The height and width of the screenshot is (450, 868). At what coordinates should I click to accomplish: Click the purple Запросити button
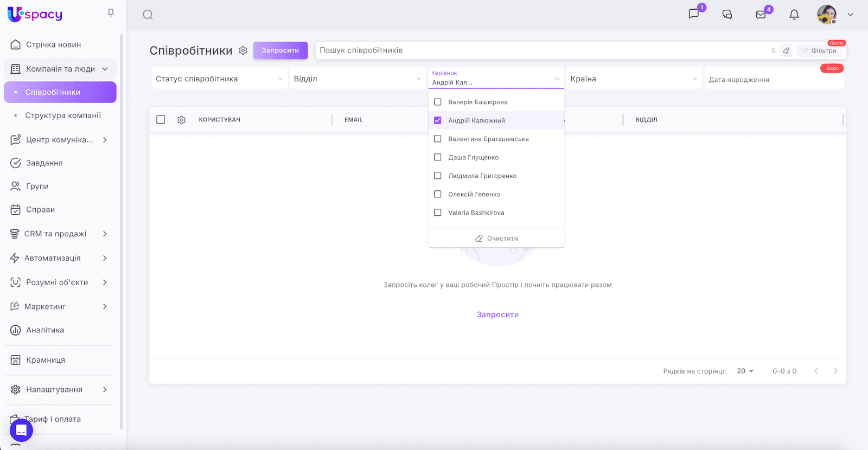pos(280,50)
